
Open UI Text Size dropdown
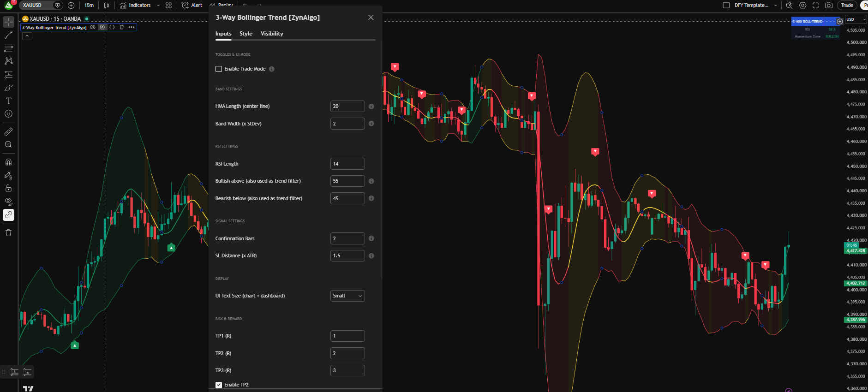tap(347, 296)
